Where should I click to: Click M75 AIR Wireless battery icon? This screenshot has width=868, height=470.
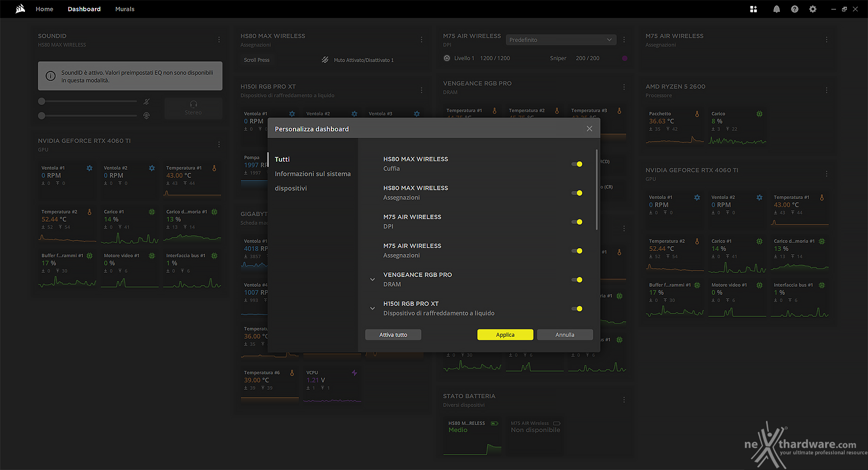[557, 423]
